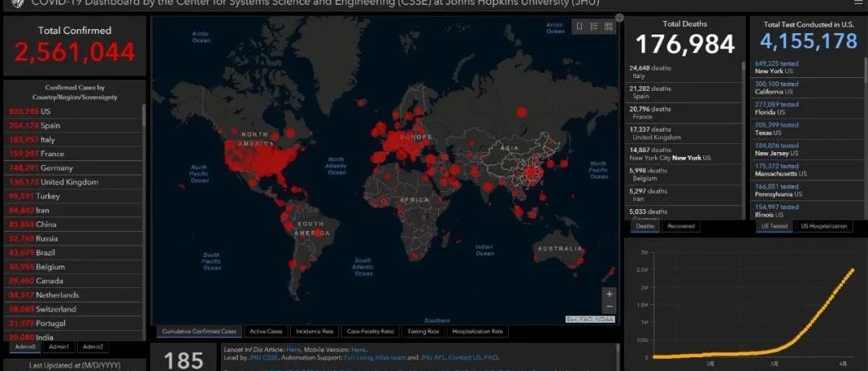
Task: Select France in confirmed cases list
Action: tap(73, 155)
